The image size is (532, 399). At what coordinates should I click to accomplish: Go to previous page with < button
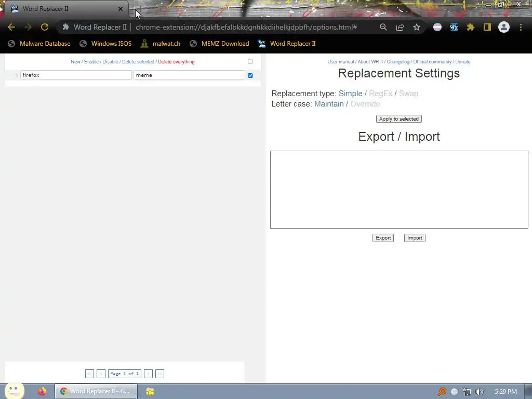pyautogui.click(x=101, y=374)
